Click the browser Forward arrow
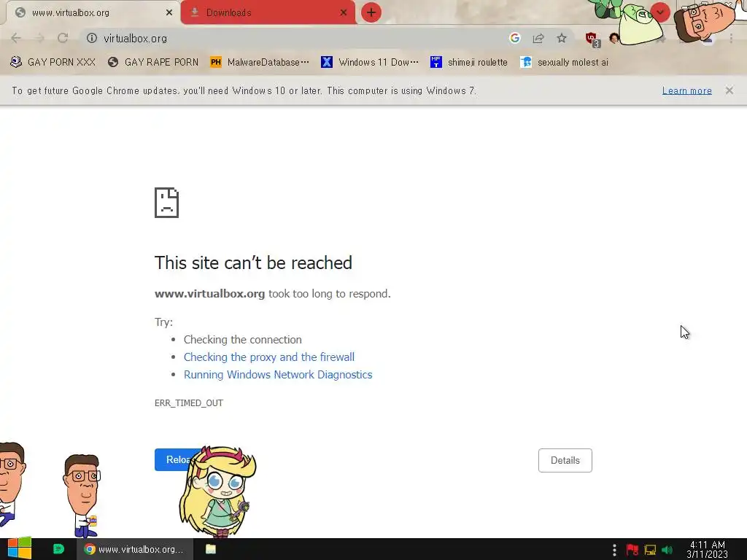The height and width of the screenshot is (560, 747). (x=39, y=38)
